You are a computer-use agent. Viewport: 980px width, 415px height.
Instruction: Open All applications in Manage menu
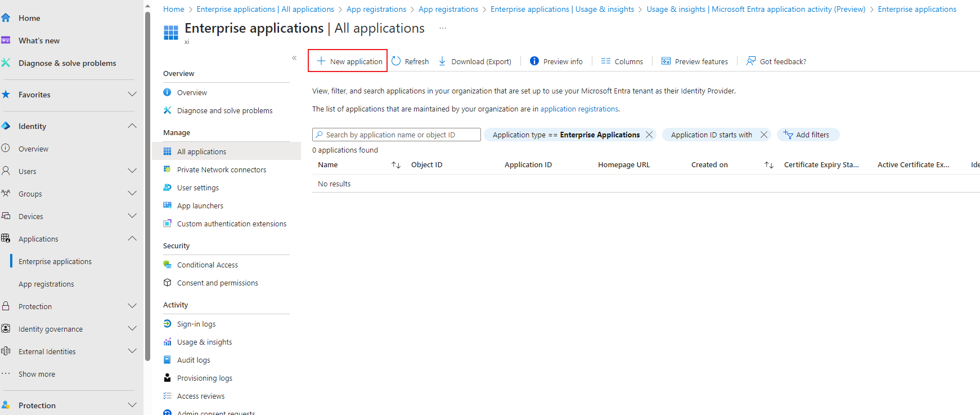[226, 151]
